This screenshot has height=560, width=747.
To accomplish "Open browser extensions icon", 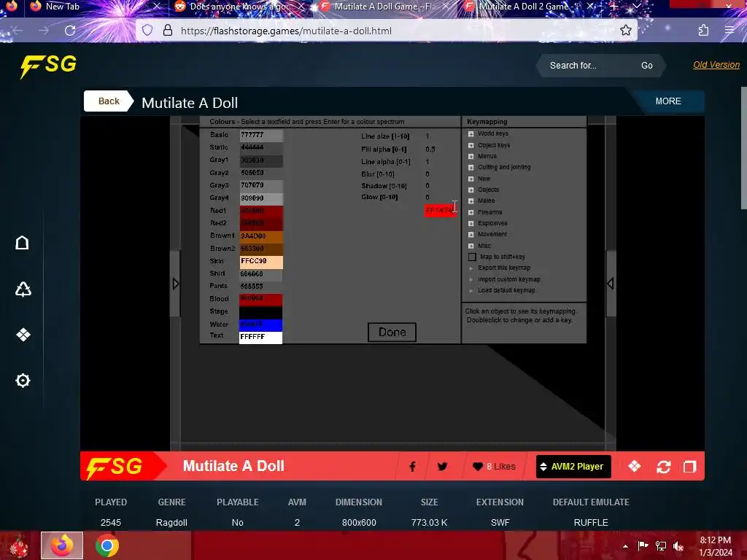I will [703, 31].
